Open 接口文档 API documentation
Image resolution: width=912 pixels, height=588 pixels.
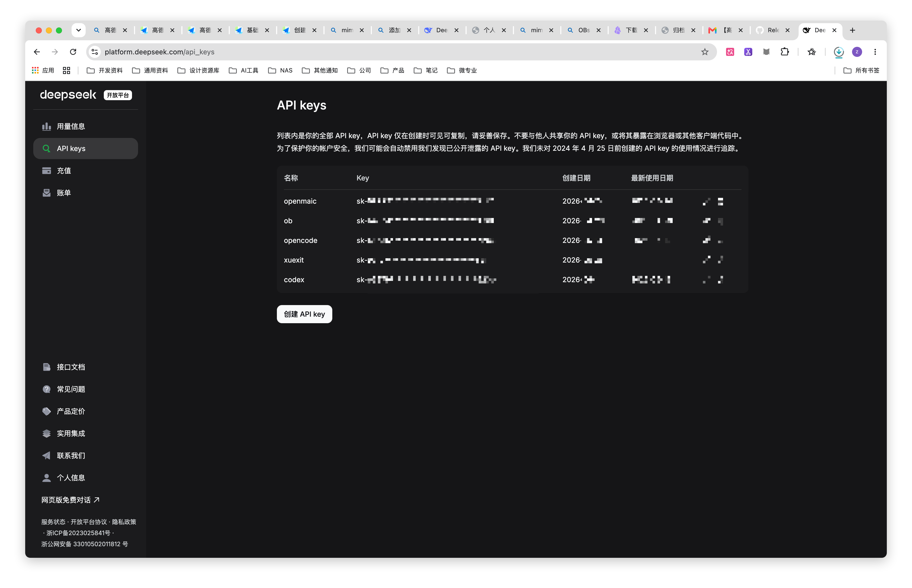(86, 367)
